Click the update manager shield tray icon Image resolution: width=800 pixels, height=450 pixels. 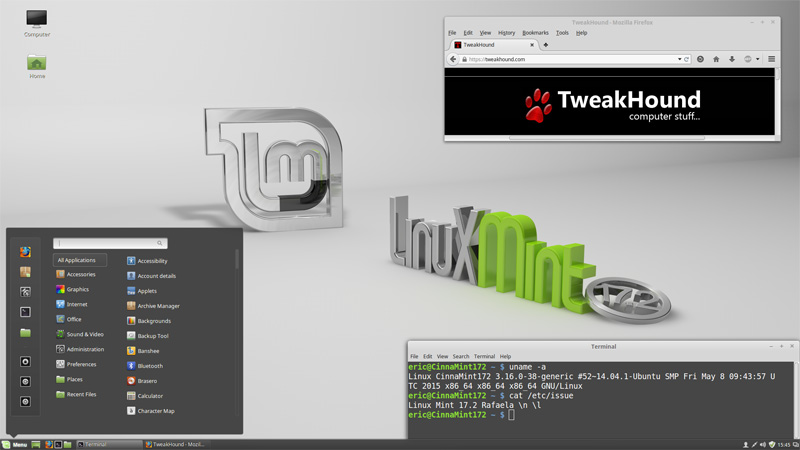point(772,445)
